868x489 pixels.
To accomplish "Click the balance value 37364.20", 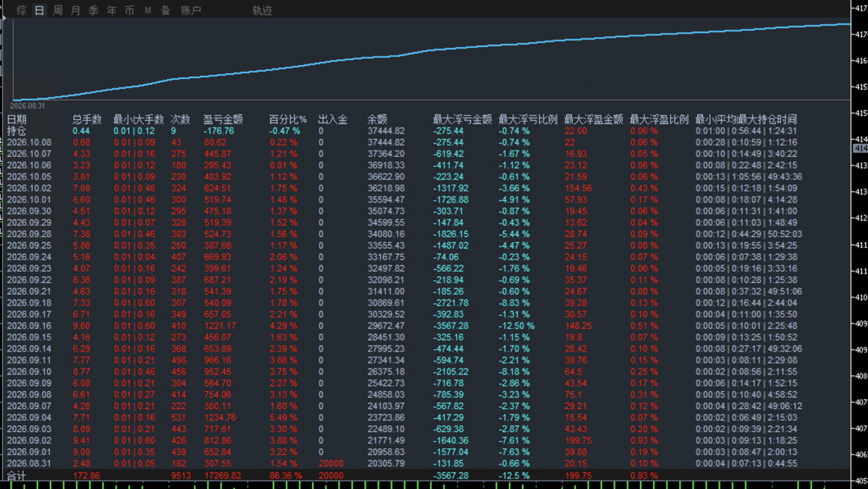I will pyautogui.click(x=386, y=154).
